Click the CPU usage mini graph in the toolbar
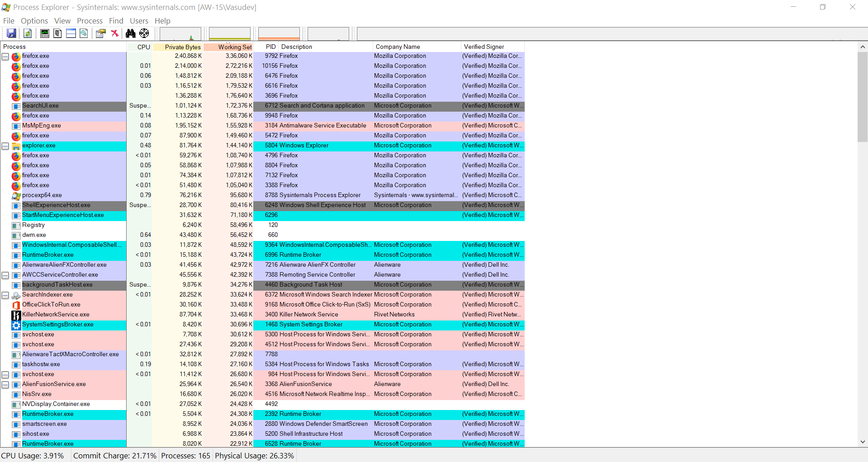Viewport: 868px width, 462px height. click(180, 34)
